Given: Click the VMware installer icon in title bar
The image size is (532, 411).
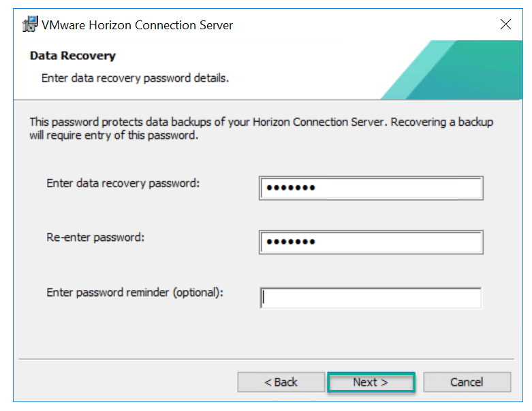Looking at the screenshot, I should pos(30,25).
